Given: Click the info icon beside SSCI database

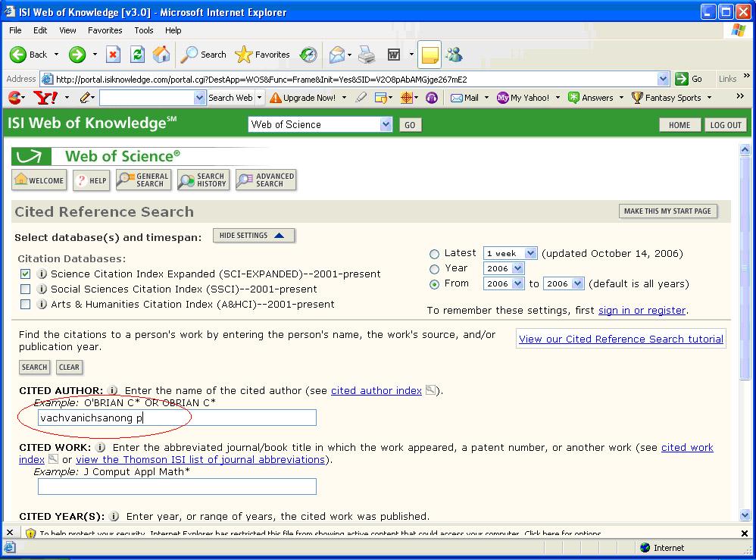Looking at the screenshot, I should (42, 289).
